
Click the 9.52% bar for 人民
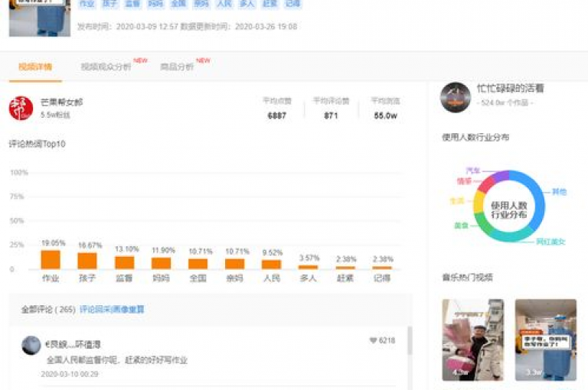tap(271, 265)
